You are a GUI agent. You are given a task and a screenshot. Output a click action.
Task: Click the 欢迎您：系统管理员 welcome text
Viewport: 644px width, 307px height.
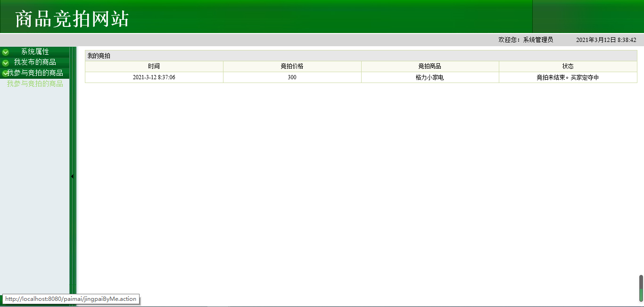[526, 40]
